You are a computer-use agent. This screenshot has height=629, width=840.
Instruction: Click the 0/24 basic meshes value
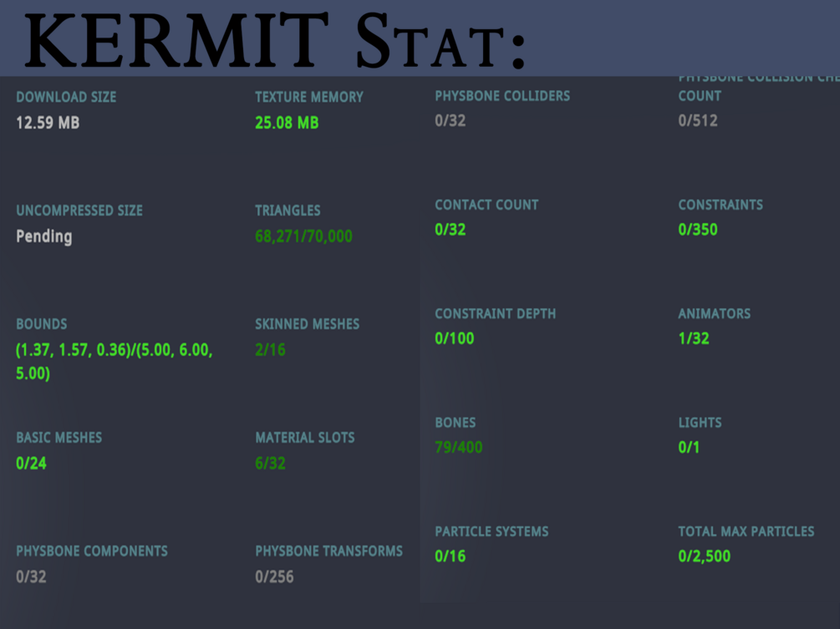[31, 463]
